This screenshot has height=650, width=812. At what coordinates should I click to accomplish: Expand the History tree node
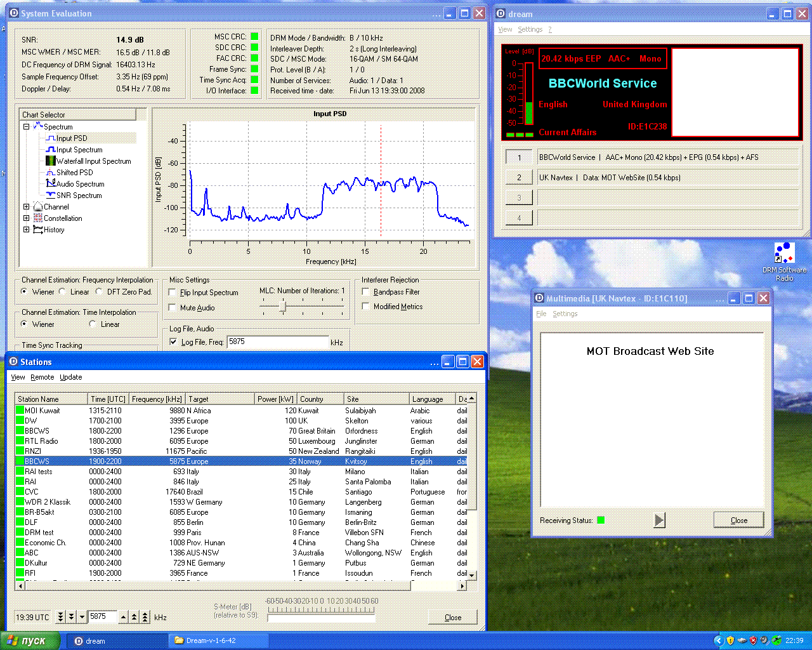coord(26,230)
